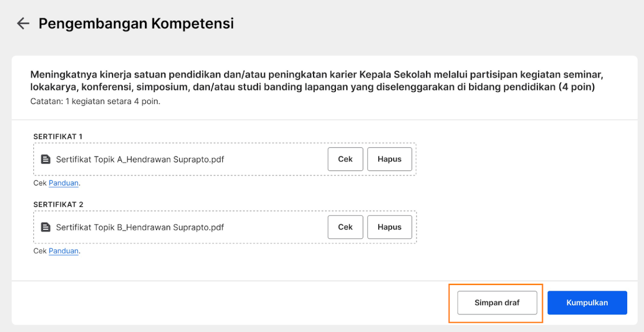The height and width of the screenshot is (332, 644).
Task: Click the SERTIFIKAT 2 section label
Action: pos(58,204)
